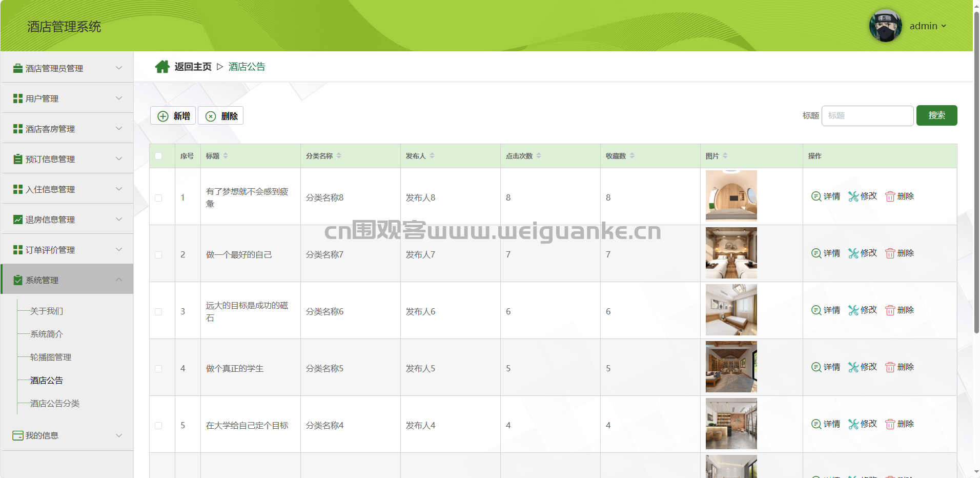Screen dimensions: 980x478
Task: Click the admin avatar picture
Action: (x=885, y=26)
